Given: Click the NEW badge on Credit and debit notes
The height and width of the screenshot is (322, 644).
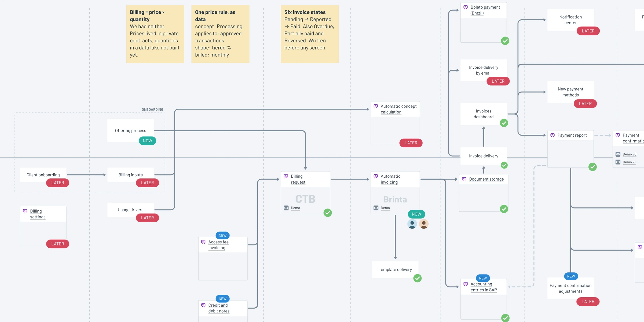Looking at the screenshot, I should click(x=222, y=299).
